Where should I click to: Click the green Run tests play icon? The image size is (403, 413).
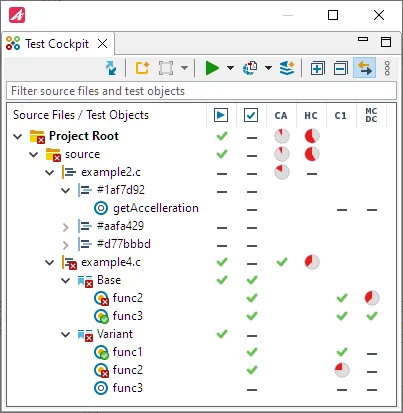pyautogui.click(x=212, y=68)
